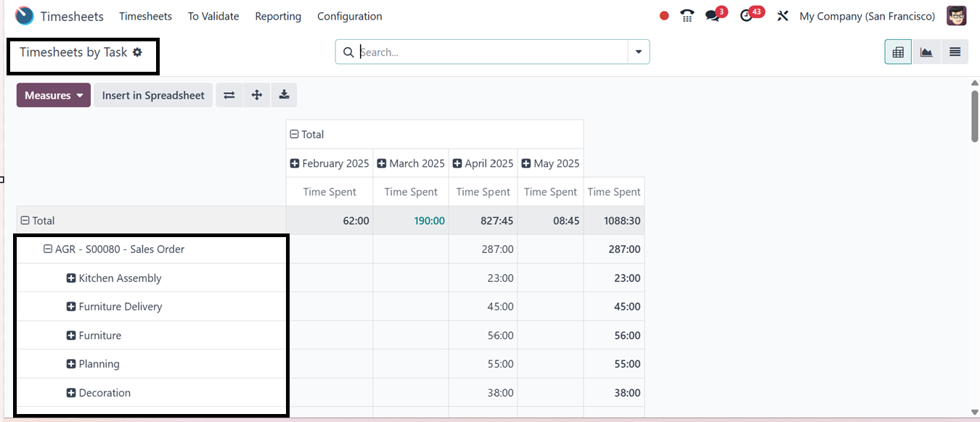
Task: Switch to the graph view icon
Action: pos(926,52)
